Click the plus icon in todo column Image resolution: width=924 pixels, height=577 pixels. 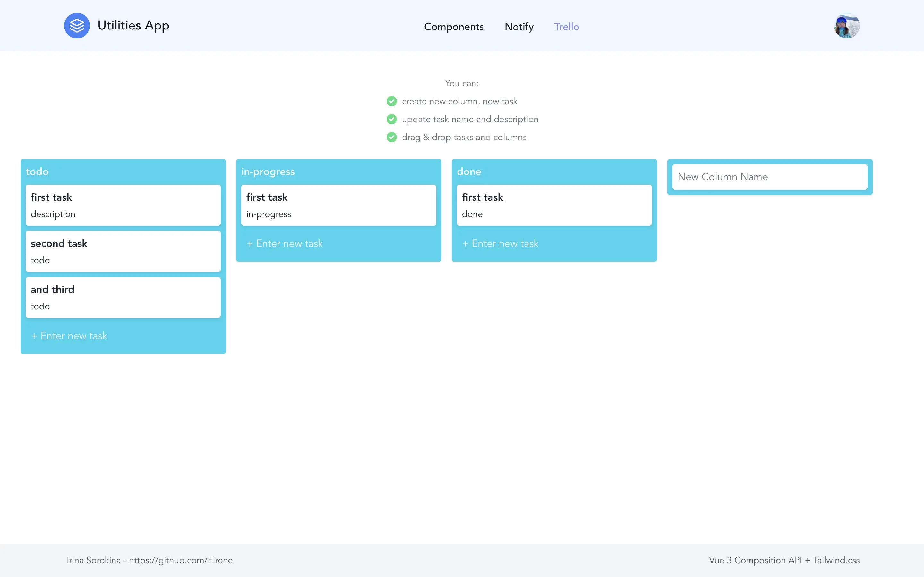(x=34, y=336)
